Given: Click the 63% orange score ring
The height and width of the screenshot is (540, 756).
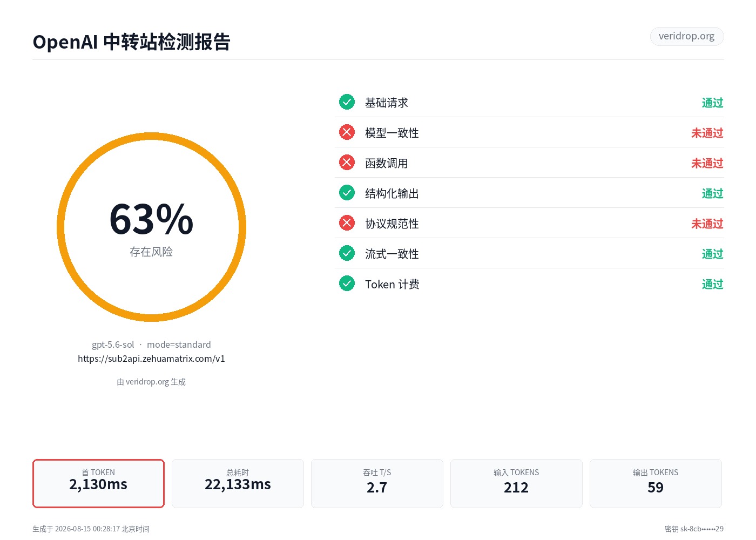Looking at the screenshot, I should point(151,227).
